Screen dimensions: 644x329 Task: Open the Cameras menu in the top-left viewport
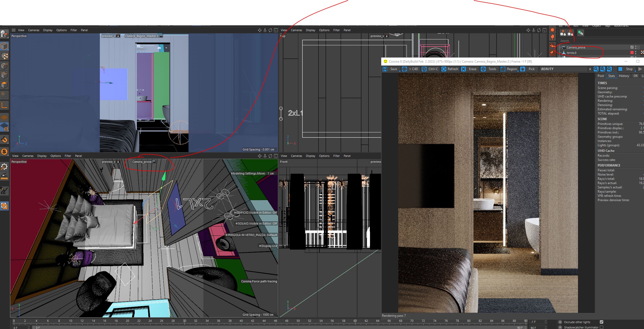tap(34, 30)
